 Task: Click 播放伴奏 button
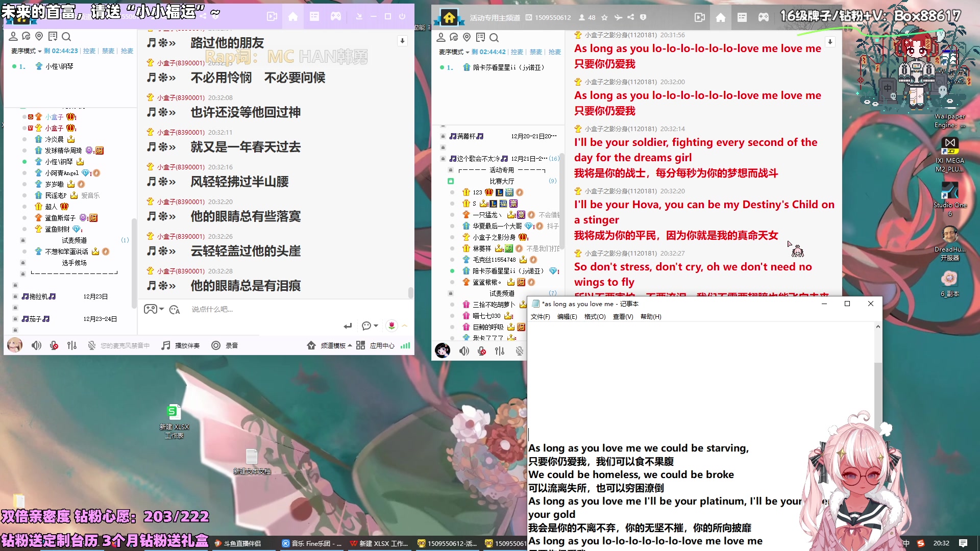[181, 345]
